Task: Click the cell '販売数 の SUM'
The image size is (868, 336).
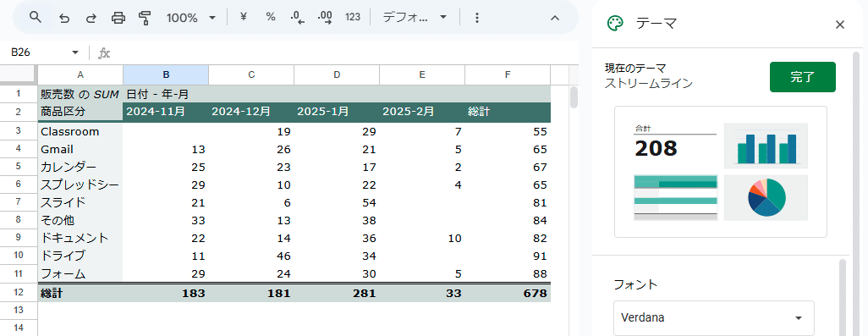Action: (80, 94)
